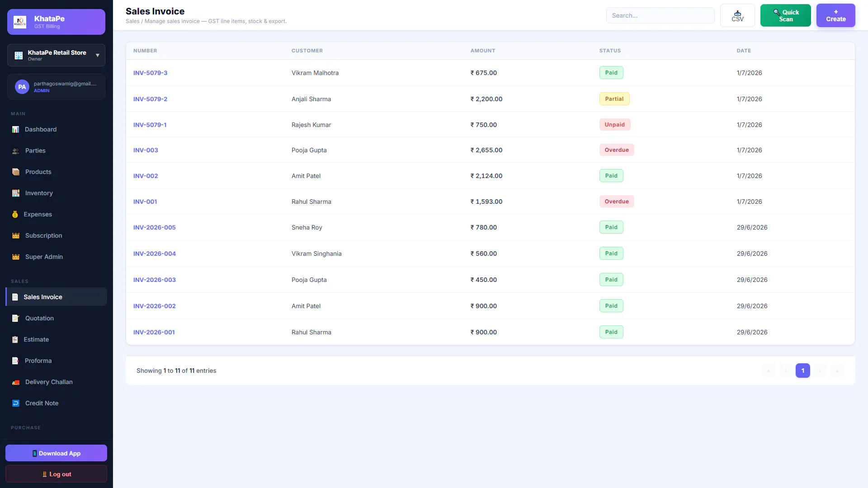Go to the Delivery Challan section
Image resolution: width=868 pixels, height=488 pixels.
[56, 382]
